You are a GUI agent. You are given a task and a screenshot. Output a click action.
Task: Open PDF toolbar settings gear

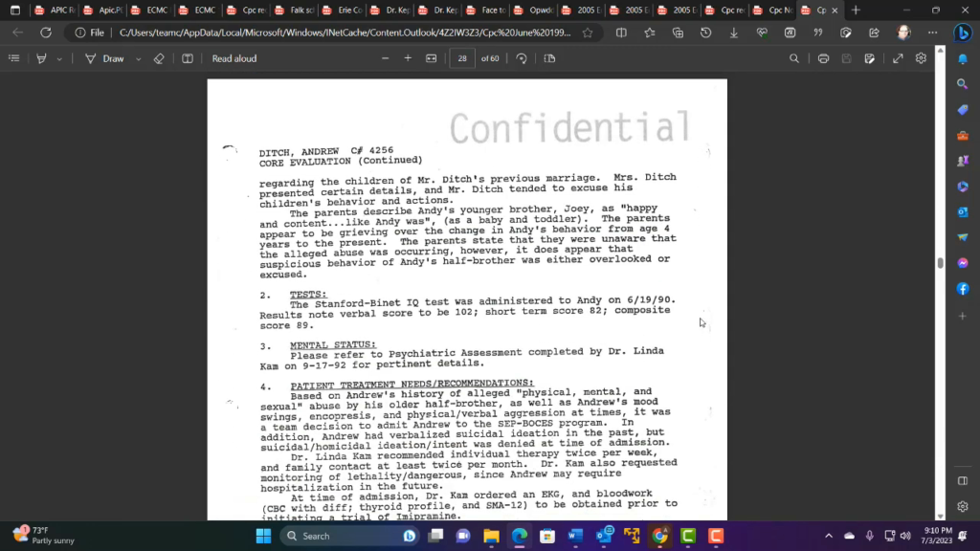[921, 58]
